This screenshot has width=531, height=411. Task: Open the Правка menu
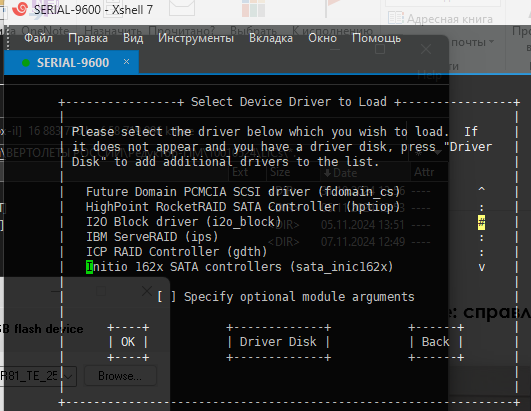tap(88, 38)
